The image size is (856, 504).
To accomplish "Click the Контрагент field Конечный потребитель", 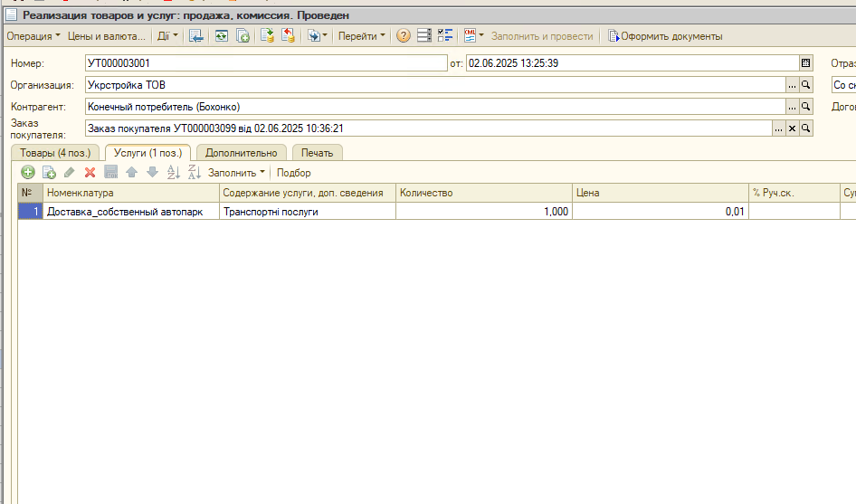I will pyautogui.click(x=435, y=107).
